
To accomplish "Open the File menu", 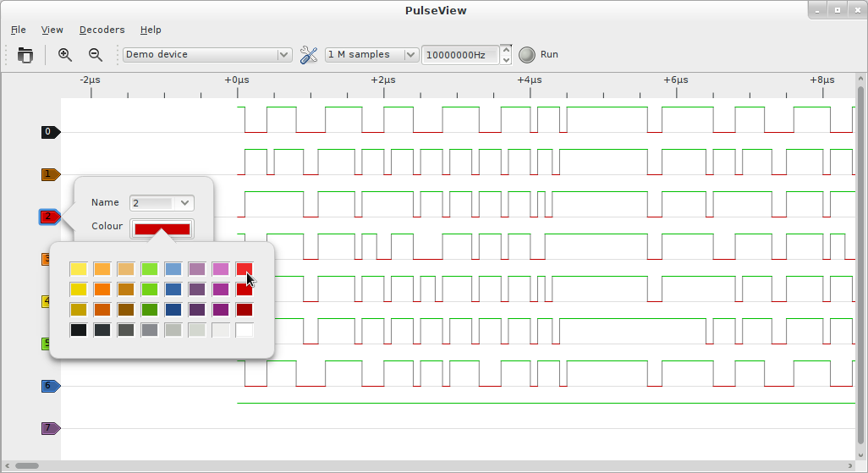I will (18, 30).
